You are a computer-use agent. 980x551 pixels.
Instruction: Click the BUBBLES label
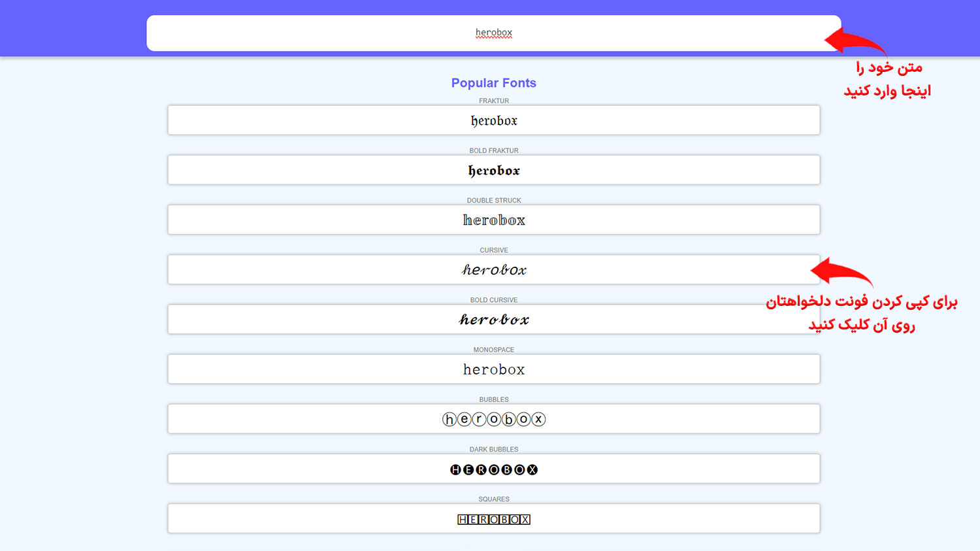[494, 399]
